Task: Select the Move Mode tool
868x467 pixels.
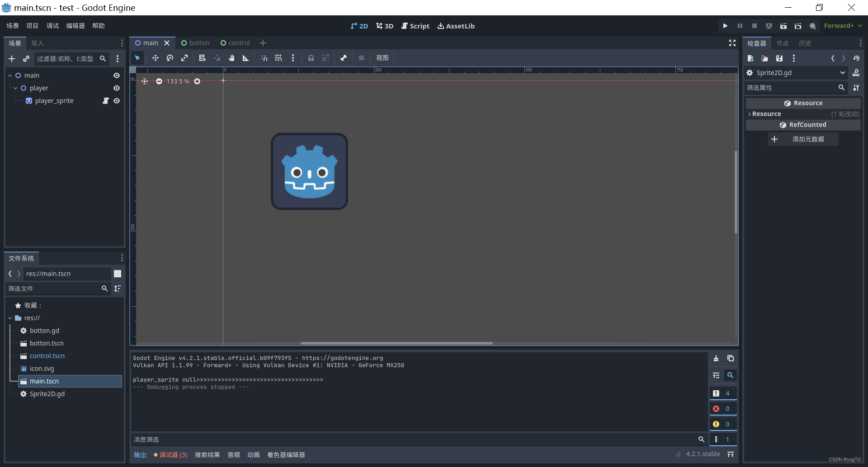Action: click(x=155, y=58)
